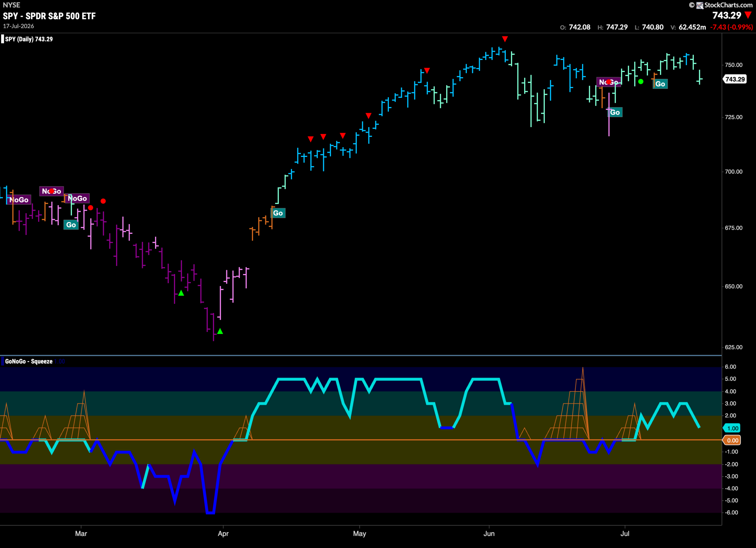The height and width of the screenshot is (548, 756).
Task: Click the May label on the time axis
Action: 360,534
